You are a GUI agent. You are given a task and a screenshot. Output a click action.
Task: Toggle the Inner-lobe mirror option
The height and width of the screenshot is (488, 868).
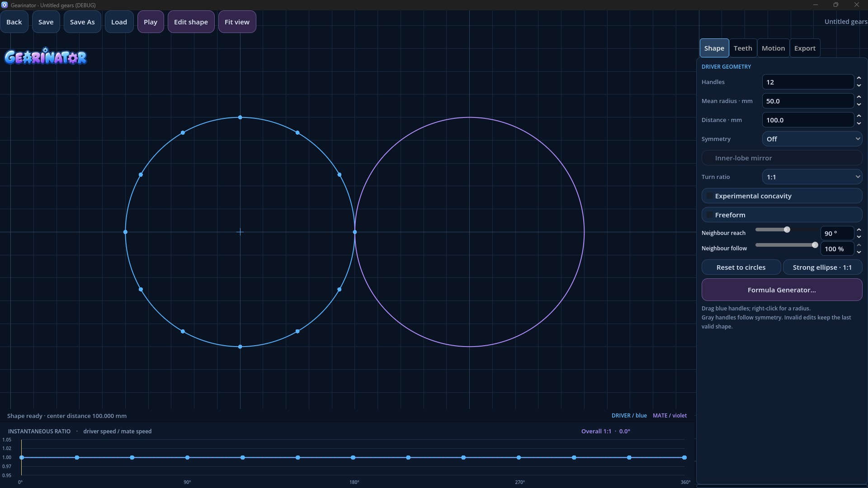pyautogui.click(x=782, y=158)
